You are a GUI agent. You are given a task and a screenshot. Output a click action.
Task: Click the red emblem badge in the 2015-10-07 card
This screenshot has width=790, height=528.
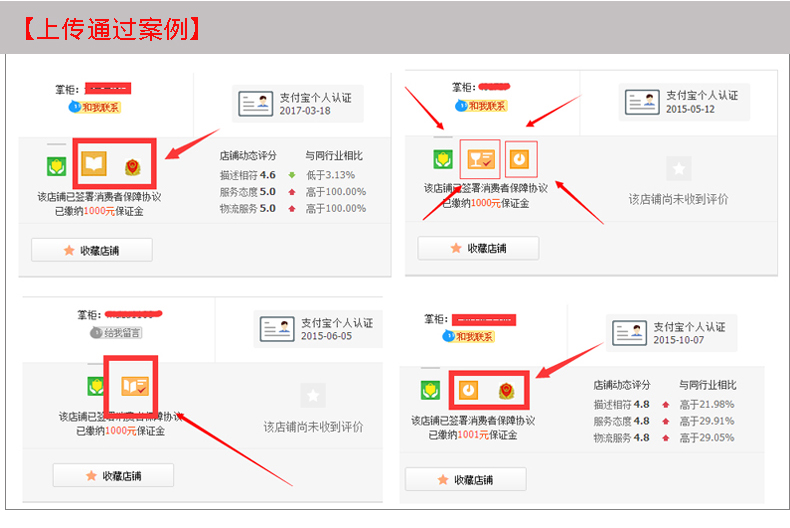pos(506,390)
